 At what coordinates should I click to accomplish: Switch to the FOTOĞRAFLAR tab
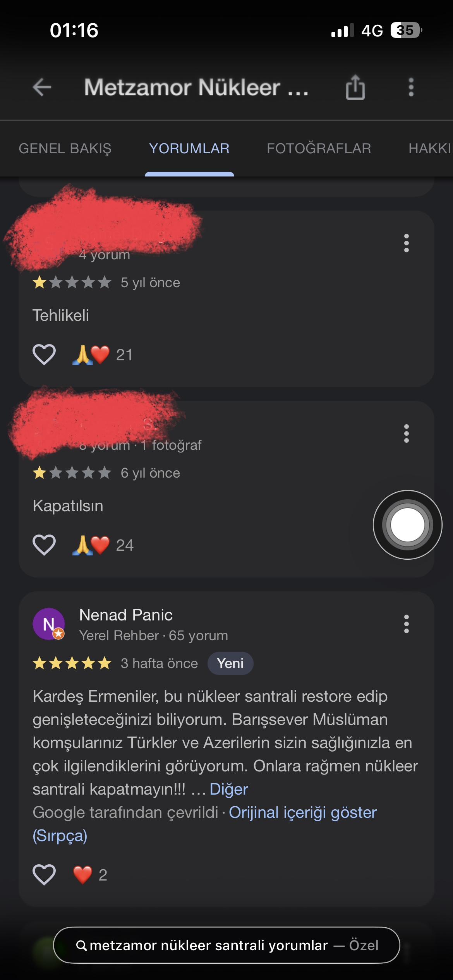coord(319,149)
